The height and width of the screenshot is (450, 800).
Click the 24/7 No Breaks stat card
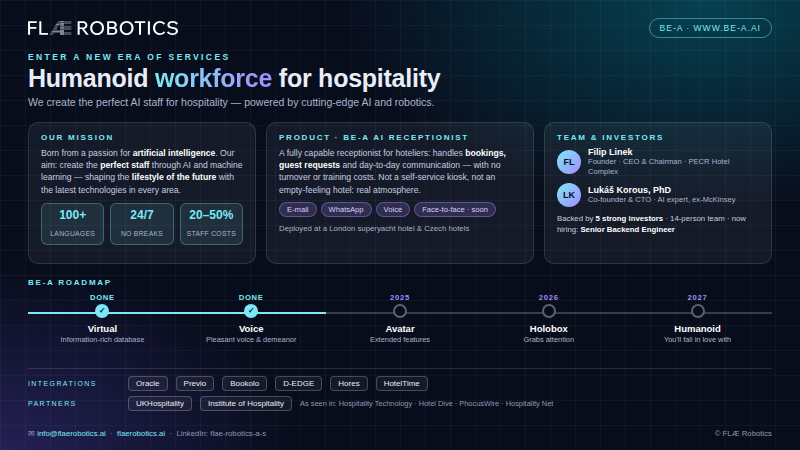[x=142, y=224]
